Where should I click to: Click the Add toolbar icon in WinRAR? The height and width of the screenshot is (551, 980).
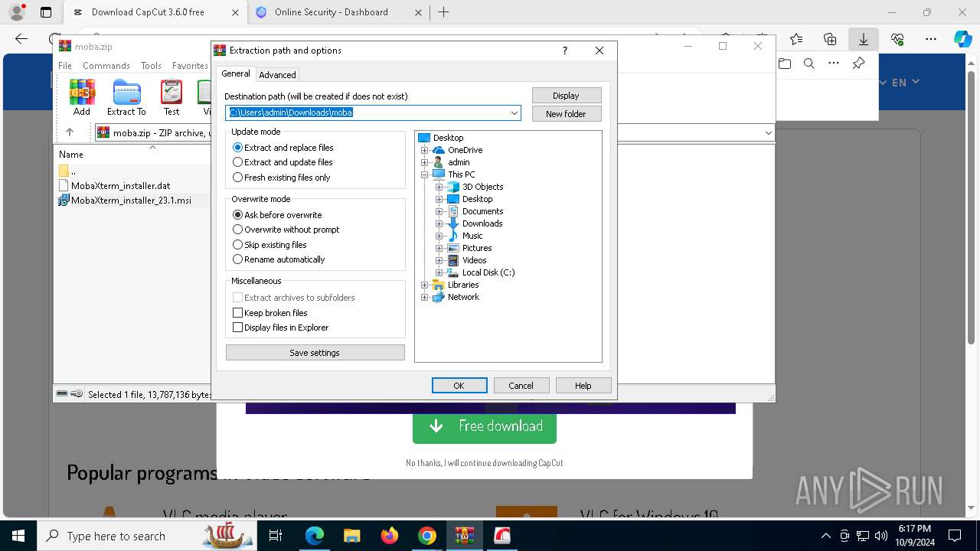pos(82,97)
